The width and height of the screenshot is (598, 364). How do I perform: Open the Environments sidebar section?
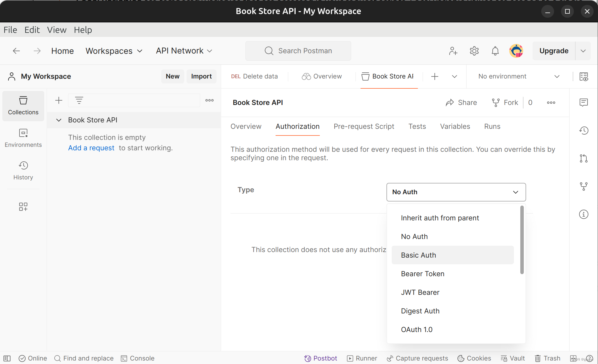(x=23, y=138)
